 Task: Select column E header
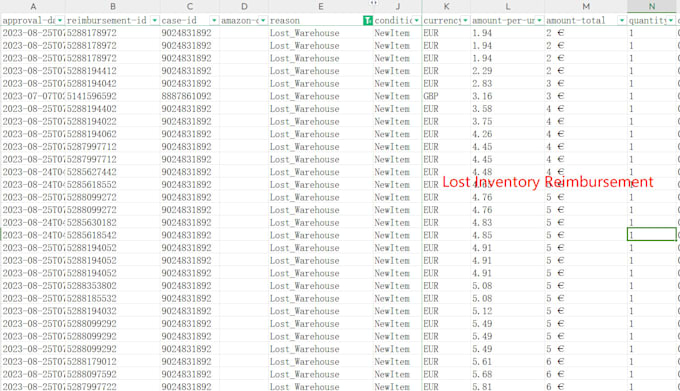coord(320,7)
